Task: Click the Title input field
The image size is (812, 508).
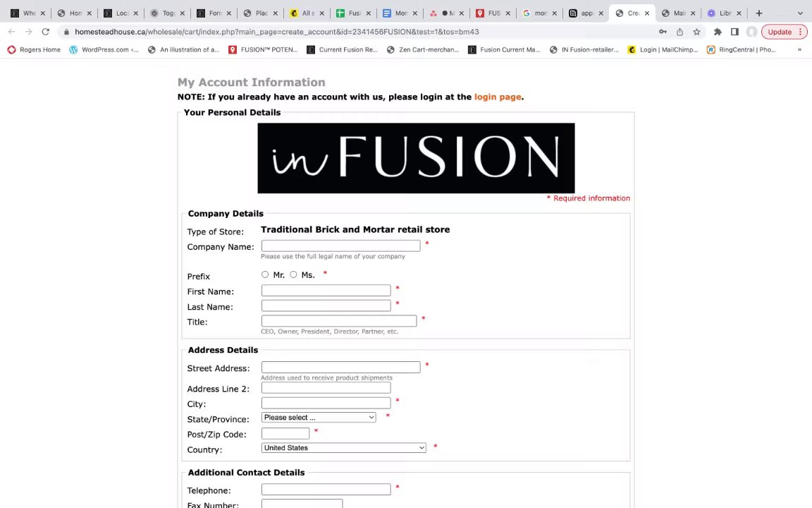Action: (339, 321)
